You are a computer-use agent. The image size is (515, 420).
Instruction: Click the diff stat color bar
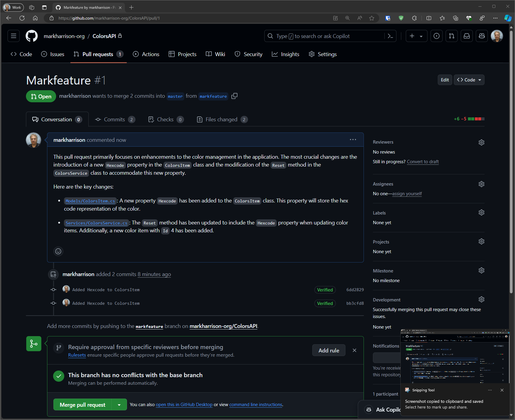[x=476, y=119]
